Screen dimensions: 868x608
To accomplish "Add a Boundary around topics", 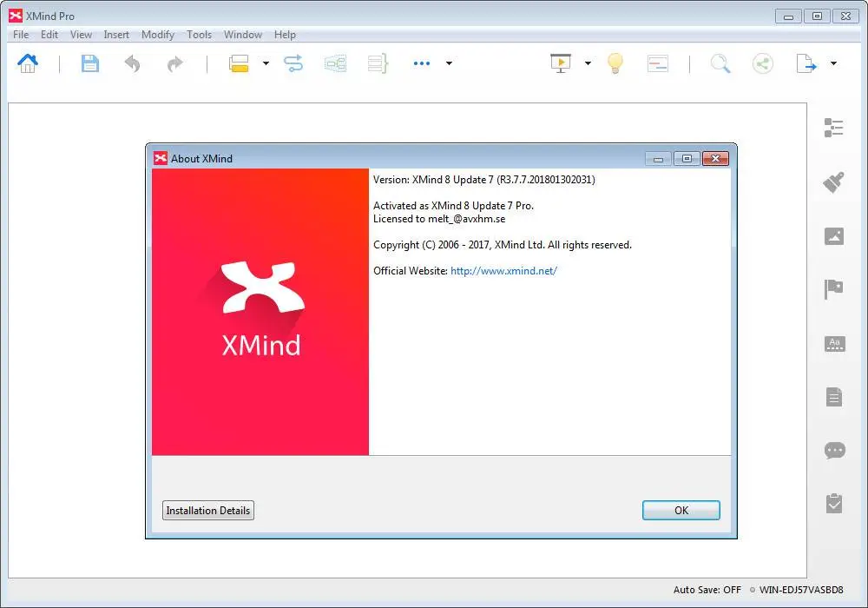I will [x=335, y=63].
